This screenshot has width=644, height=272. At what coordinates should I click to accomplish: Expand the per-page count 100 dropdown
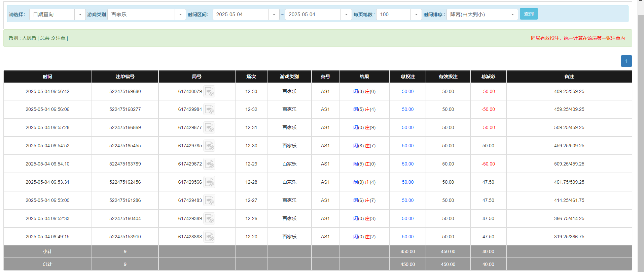pyautogui.click(x=416, y=14)
